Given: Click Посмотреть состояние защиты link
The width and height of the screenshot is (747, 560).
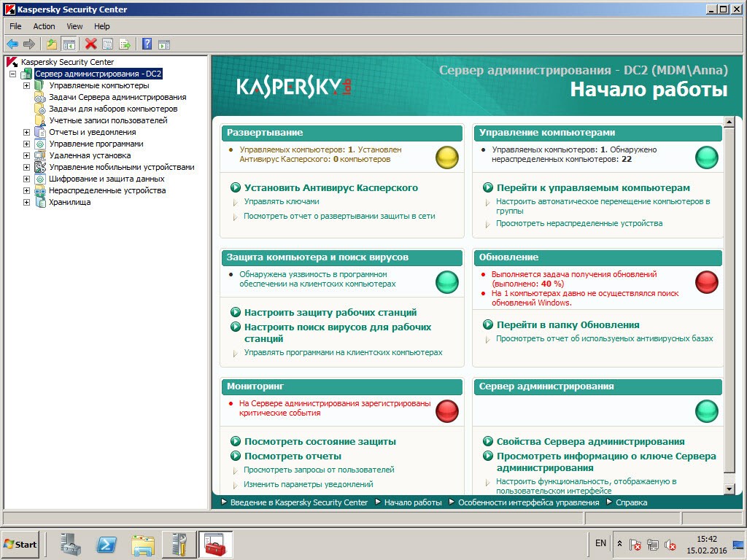Looking at the screenshot, I should click(320, 441).
